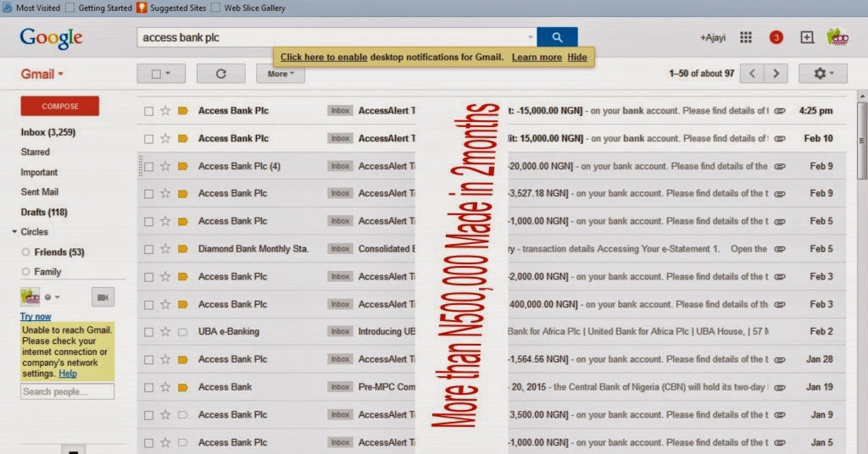
Task: Open Web Slice Gallery bookmark
Action: pos(248,8)
